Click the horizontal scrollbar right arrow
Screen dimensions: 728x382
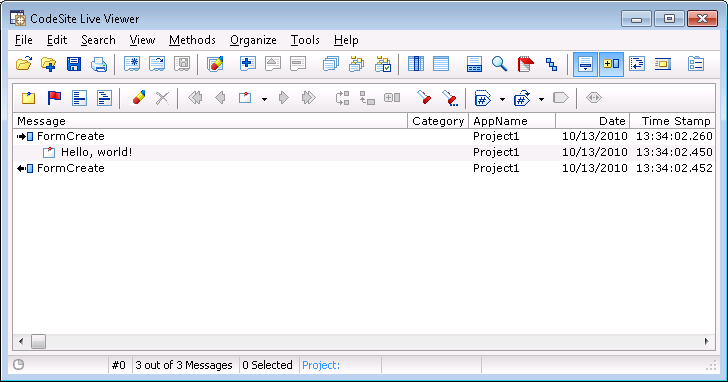tap(707, 342)
